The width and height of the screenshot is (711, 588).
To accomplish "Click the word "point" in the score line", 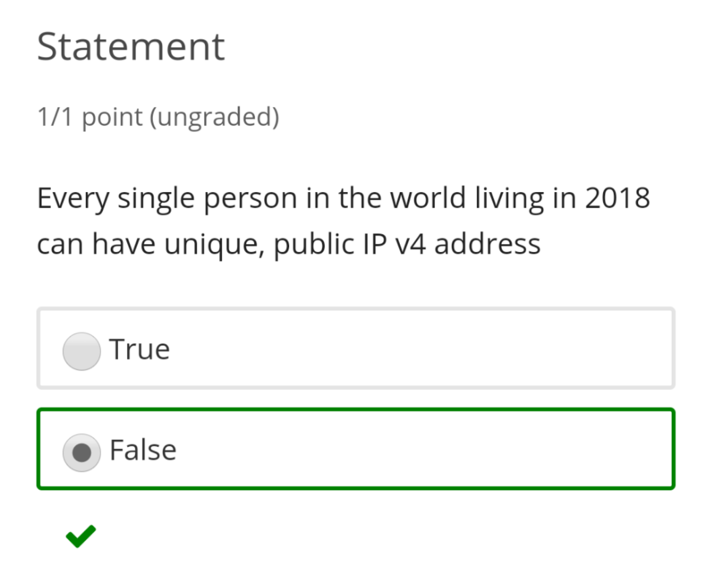I will click(x=112, y=117).
